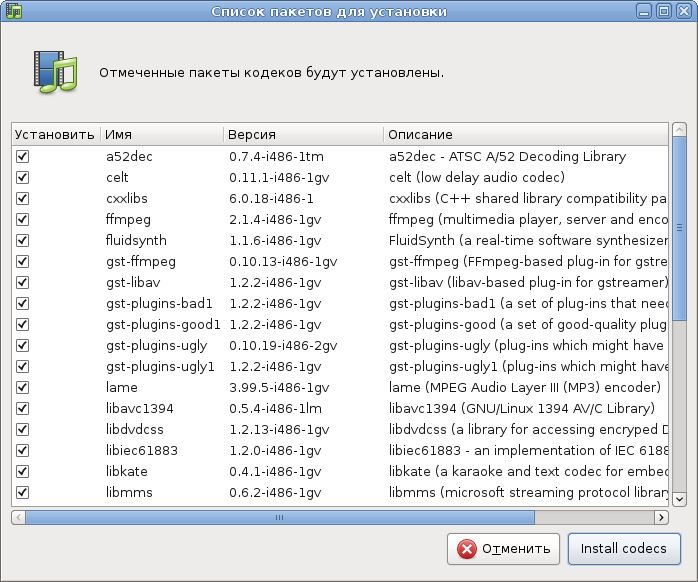The width and height of the screenshot is (698, 582).
Task: Click version 6.0.18-i486-1
Action: 271,198
